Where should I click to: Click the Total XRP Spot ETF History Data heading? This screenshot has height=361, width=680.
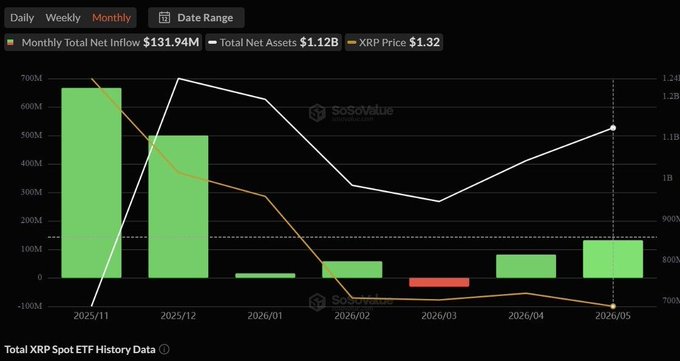80,349
